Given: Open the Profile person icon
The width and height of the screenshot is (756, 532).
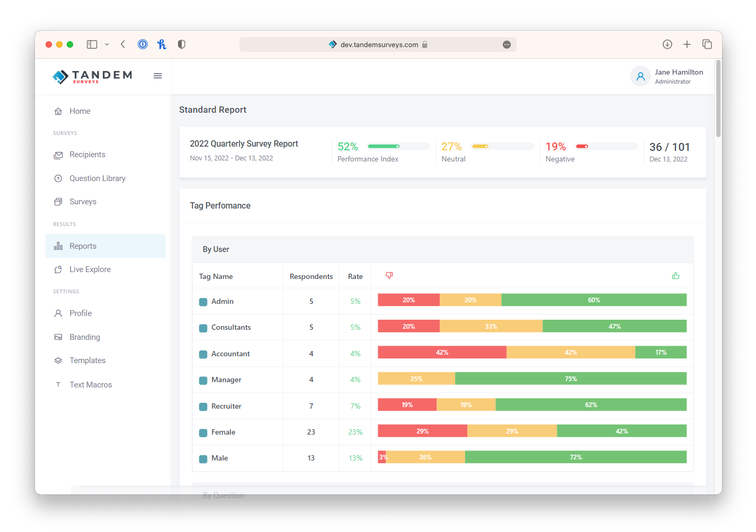Looking at the screenshot, I should (58, 313).
